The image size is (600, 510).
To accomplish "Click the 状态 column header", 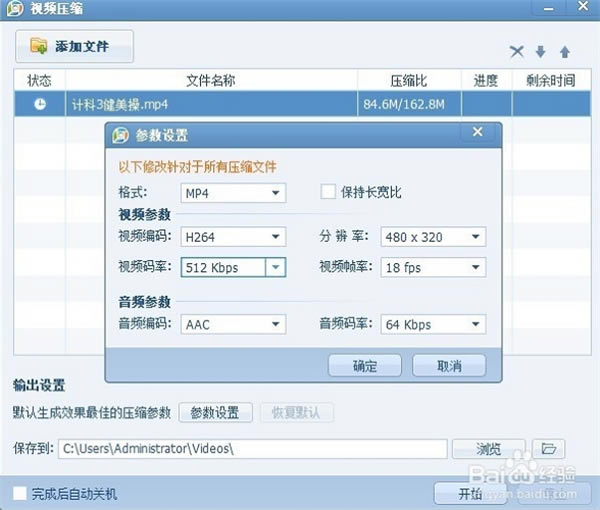I will (x=39, y=80).
